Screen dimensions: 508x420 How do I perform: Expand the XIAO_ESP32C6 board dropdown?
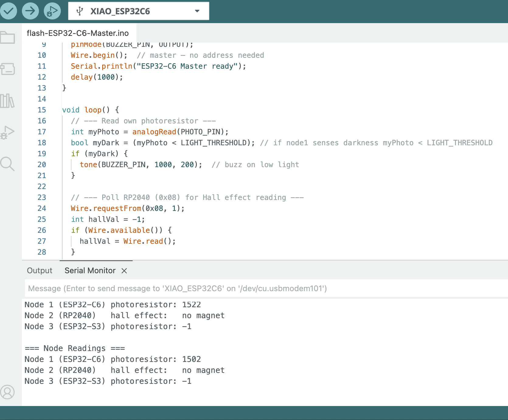[120, 11]
